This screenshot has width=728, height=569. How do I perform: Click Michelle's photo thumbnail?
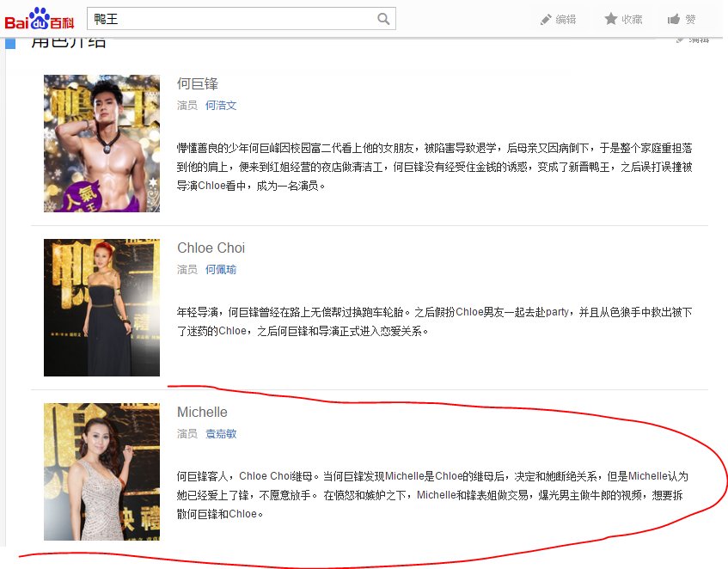101,471
